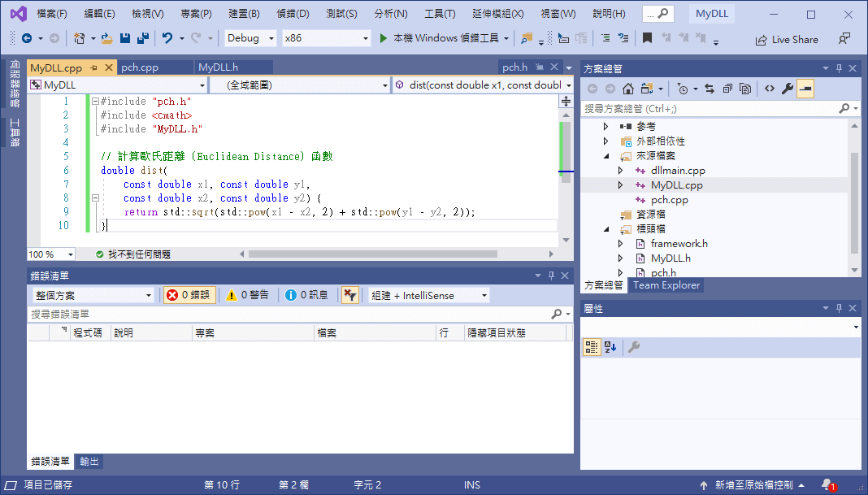The image size is (868, 495).
Task: Toggle the IntelliSense error filter button
Action: (349, 295)
